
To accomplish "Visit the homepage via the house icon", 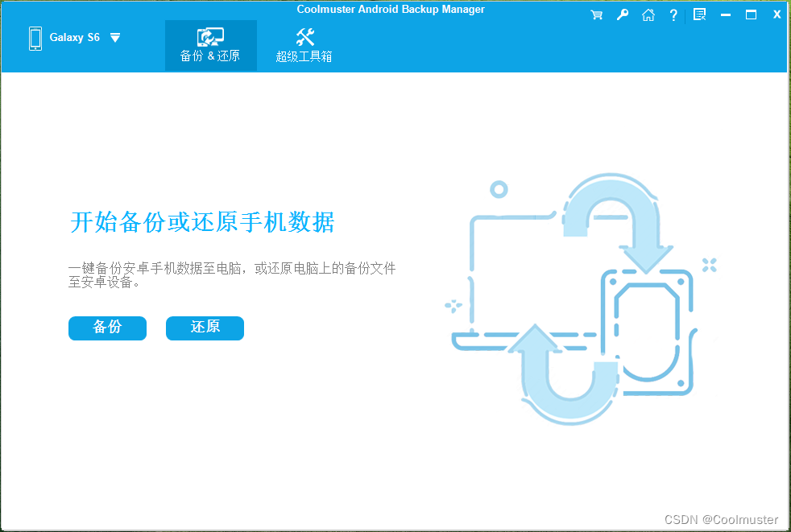I will (648, 14).
